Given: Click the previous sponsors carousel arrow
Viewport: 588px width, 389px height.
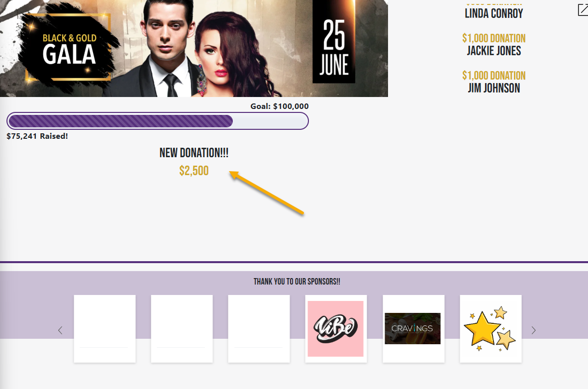Looking at the screenshot, I should tap(60, 330).
